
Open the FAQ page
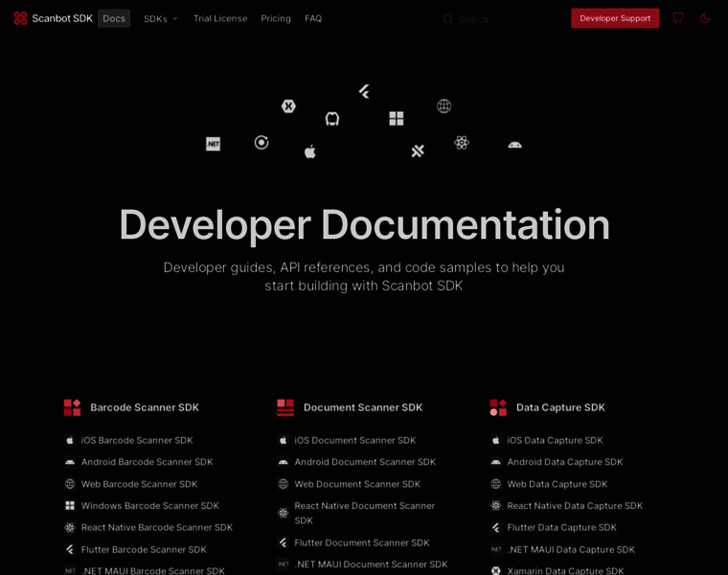313,18
